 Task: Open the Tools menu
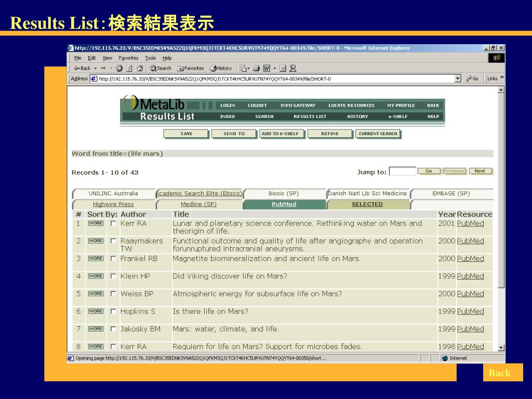[x=150, y=58]
